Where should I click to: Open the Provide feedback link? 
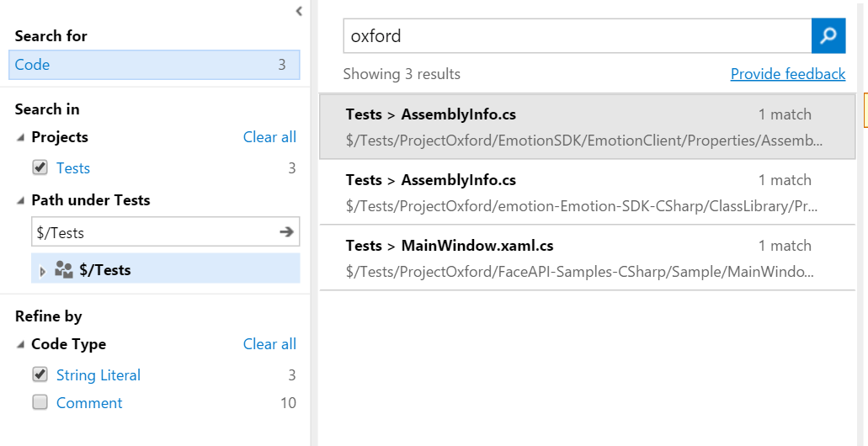[787, 74]
